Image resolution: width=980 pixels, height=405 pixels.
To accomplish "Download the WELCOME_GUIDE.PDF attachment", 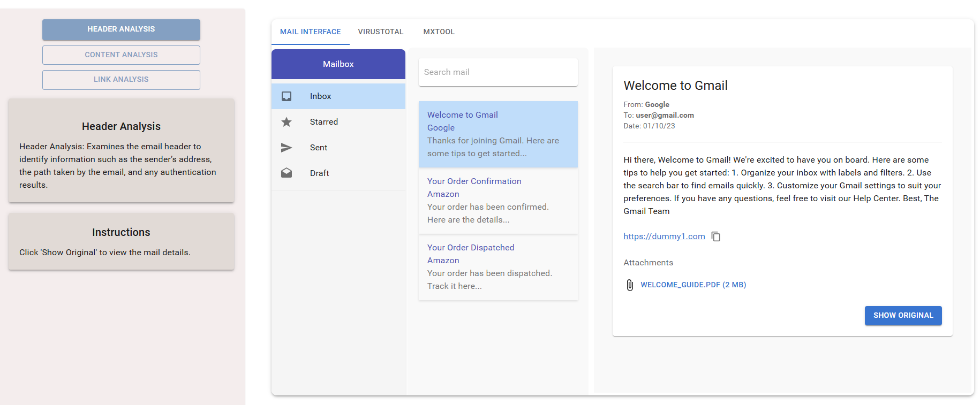I will (693, 285).
